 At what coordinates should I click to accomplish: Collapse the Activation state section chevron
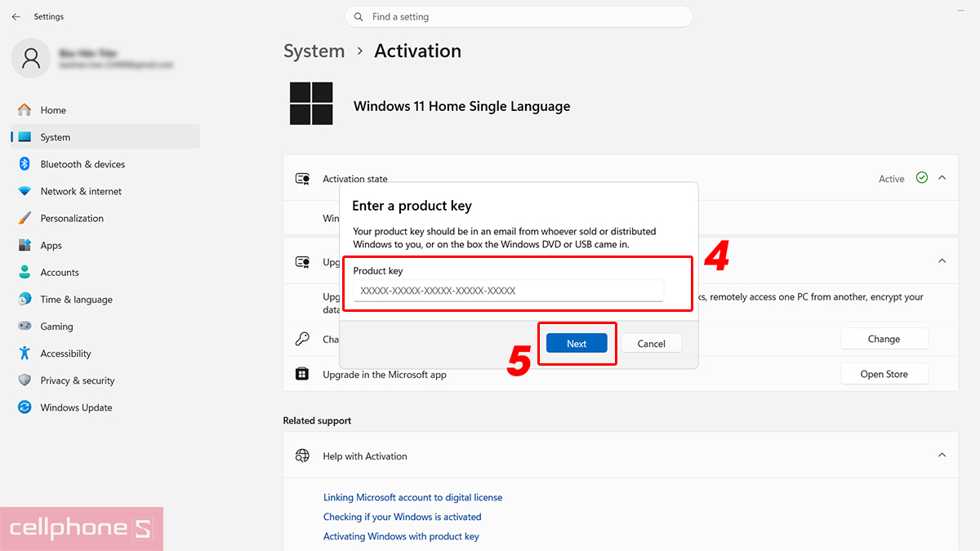point(942,178)
